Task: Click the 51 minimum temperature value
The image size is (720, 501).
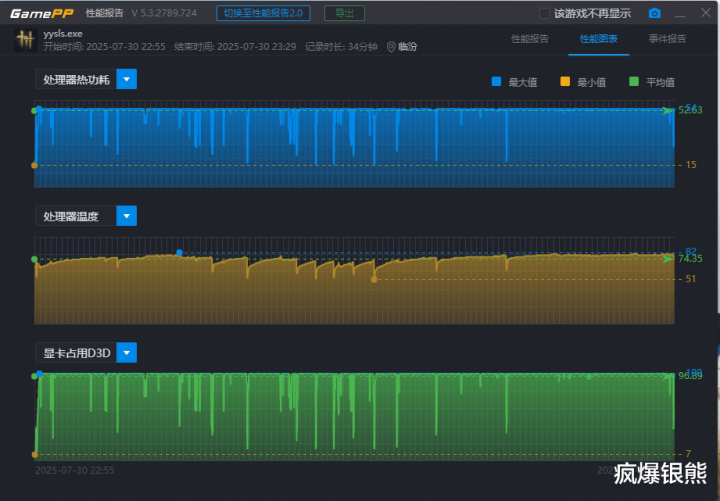Action: point(691,279)
